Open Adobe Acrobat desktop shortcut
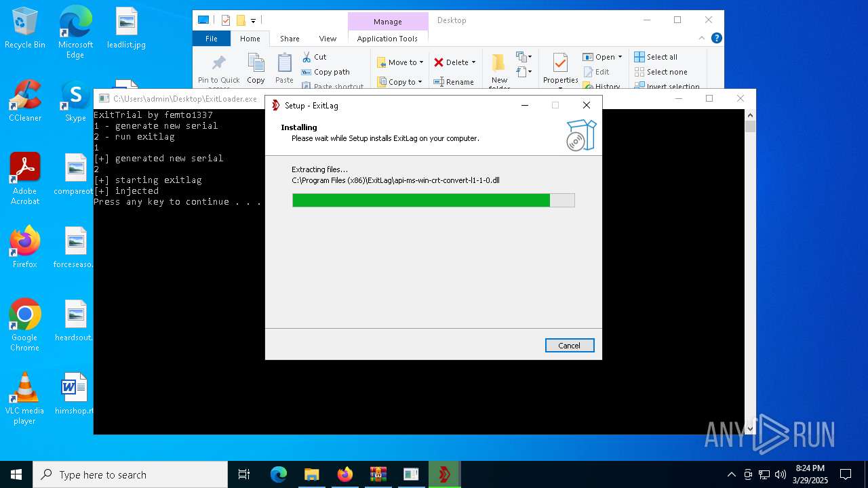The image size is (868, 488). [x=25, y=179]
